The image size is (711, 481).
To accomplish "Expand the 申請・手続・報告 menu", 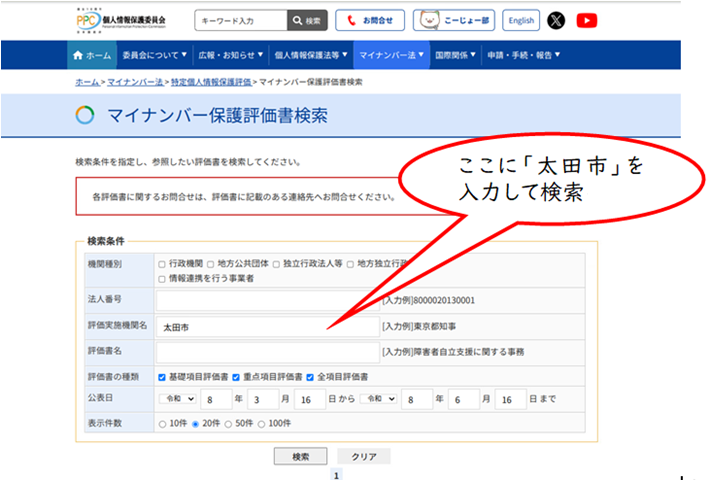I will click(524, 55).
